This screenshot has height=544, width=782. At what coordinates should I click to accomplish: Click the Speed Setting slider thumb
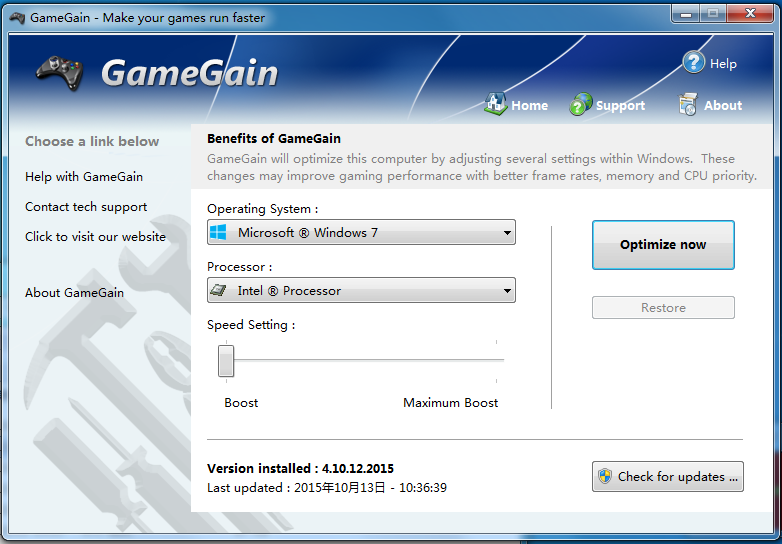pos(226,361)
